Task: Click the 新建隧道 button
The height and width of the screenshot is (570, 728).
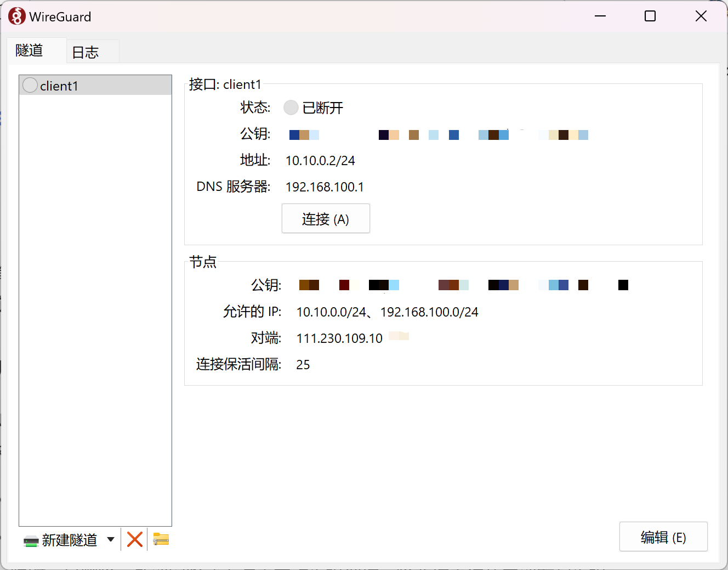Action: (x=69, y=540)
